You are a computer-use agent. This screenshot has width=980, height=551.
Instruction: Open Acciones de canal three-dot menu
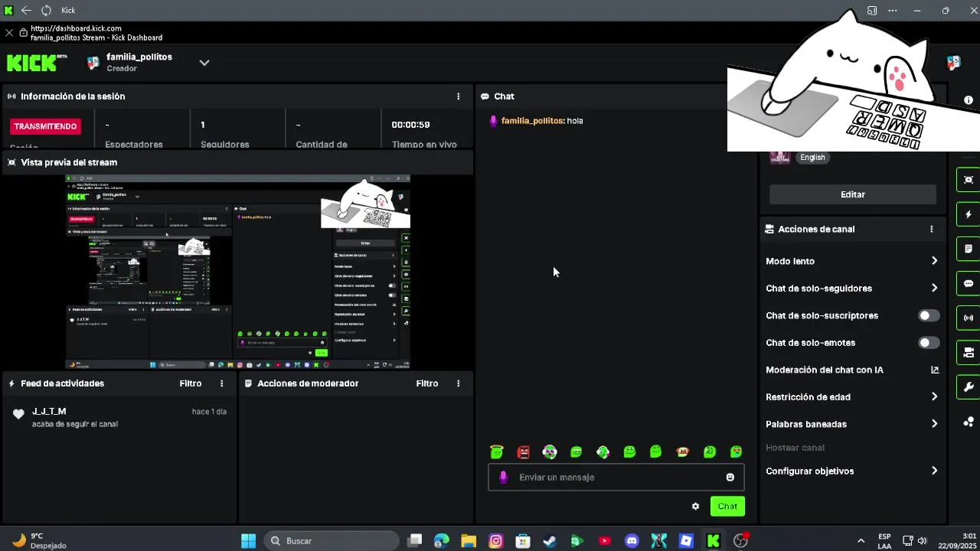[932, 229]
